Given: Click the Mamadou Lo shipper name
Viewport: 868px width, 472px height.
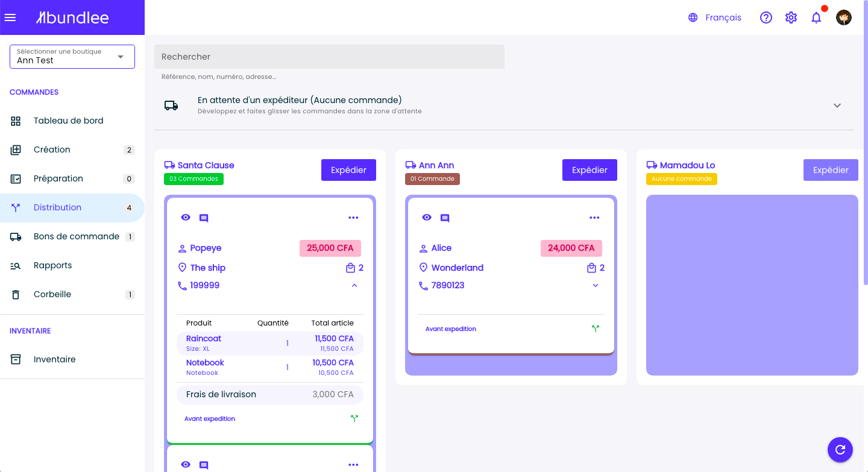Looking at the screenshot, I should pyautogui.click(x=687, y=165).
